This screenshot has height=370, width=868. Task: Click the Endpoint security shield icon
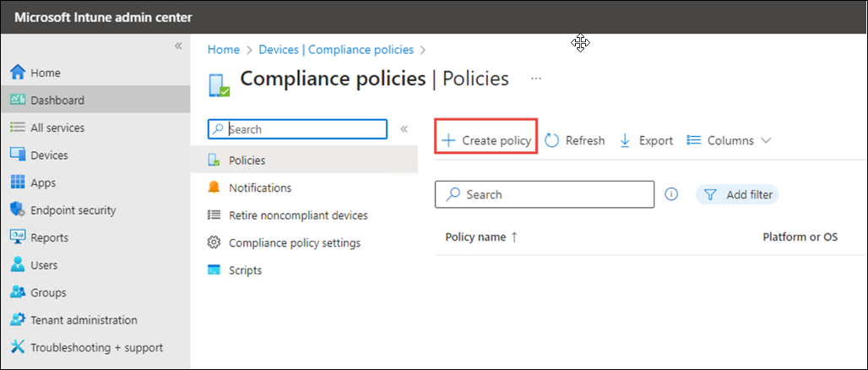tap(17, 210)
